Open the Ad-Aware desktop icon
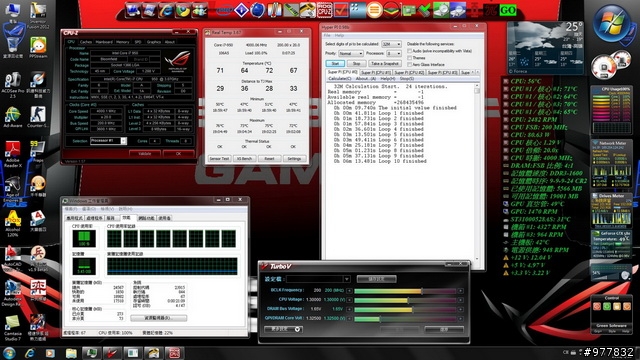 [13, 118]
